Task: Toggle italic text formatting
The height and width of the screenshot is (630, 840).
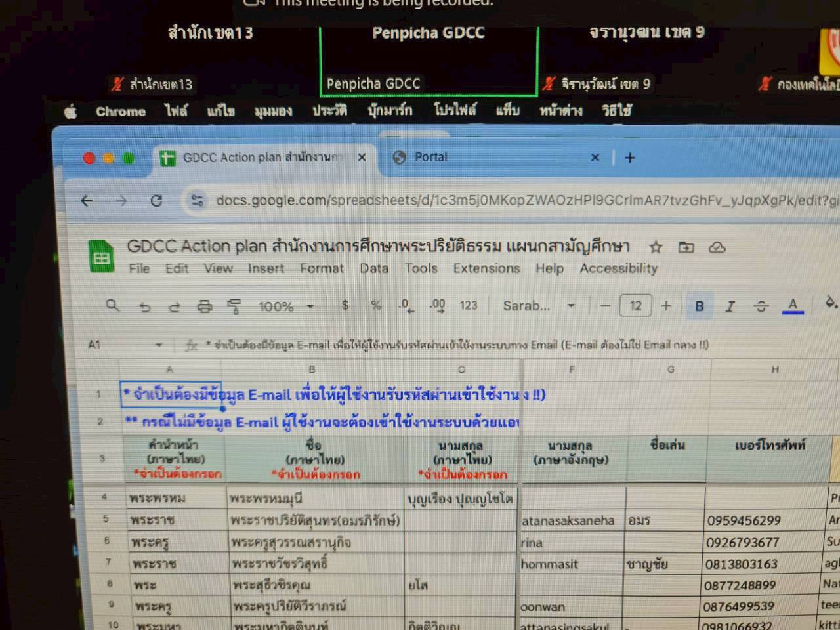Action: tap(730, 306)
